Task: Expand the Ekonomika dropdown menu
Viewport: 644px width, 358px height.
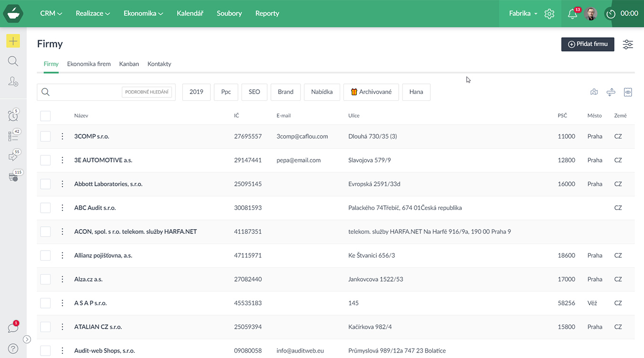Action: click(x=144, y=13)
